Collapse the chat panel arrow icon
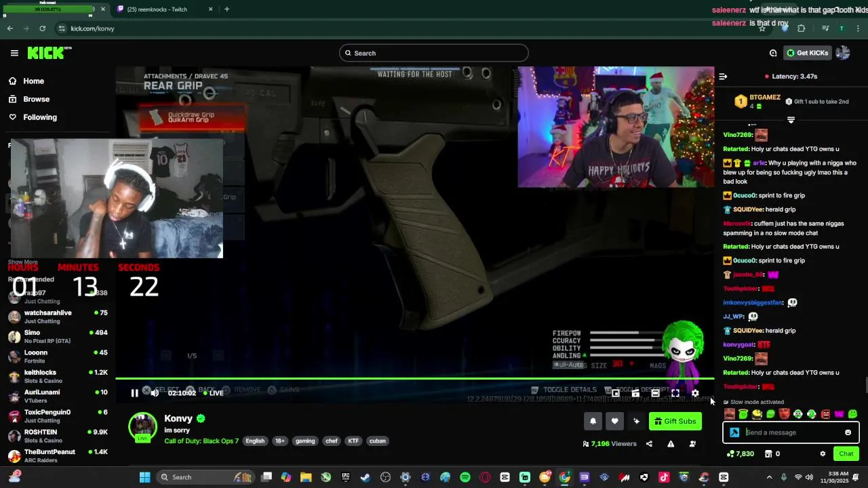Image resolution: width=868 pixels, height=488 pixels. tap(723, 77)
